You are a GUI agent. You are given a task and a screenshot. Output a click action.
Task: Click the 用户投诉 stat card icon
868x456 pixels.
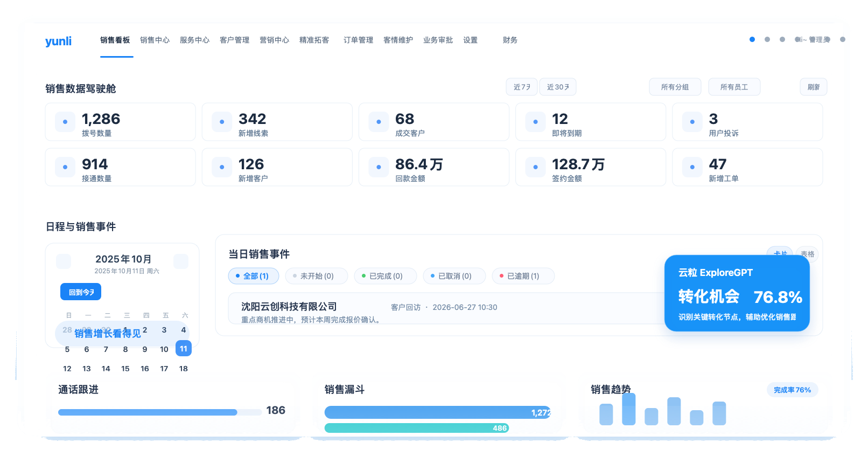coord(692,122)
